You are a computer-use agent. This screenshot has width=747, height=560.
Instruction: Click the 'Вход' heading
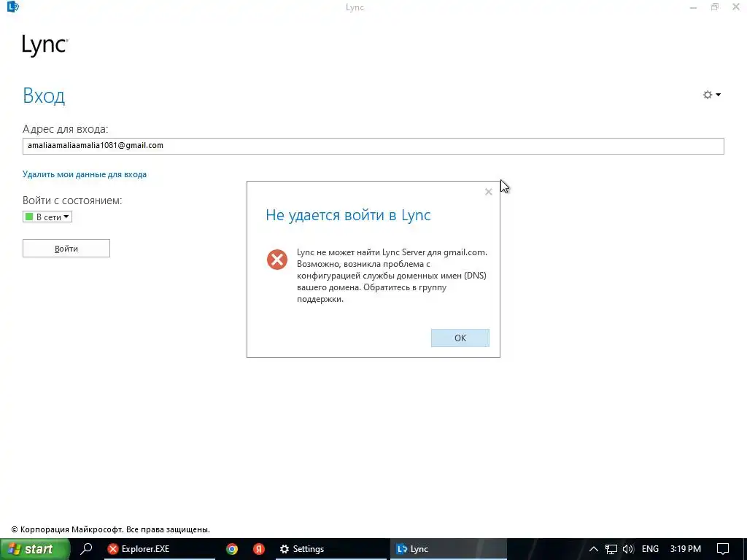pos(44,96)
